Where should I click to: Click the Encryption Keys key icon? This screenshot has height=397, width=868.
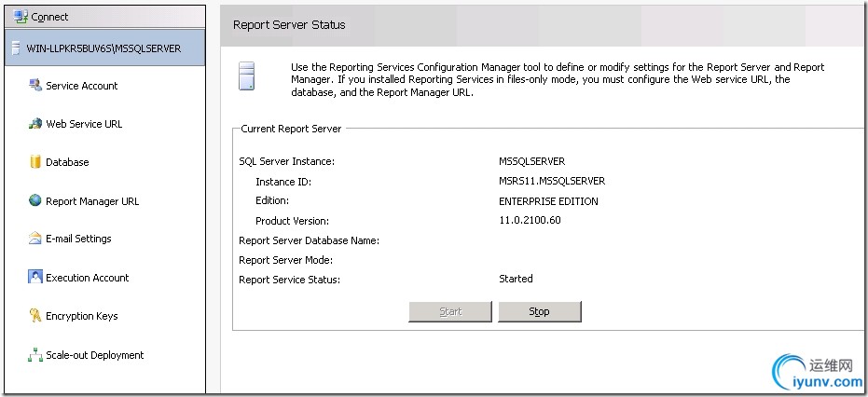tap(35, 316)
